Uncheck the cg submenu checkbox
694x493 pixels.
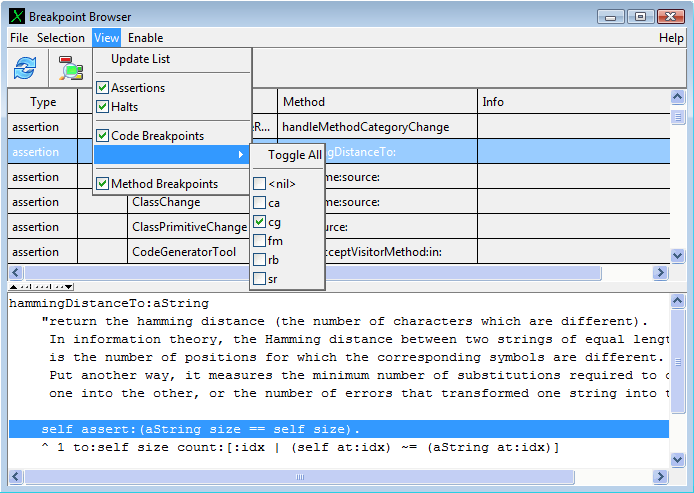click(260, 222)
